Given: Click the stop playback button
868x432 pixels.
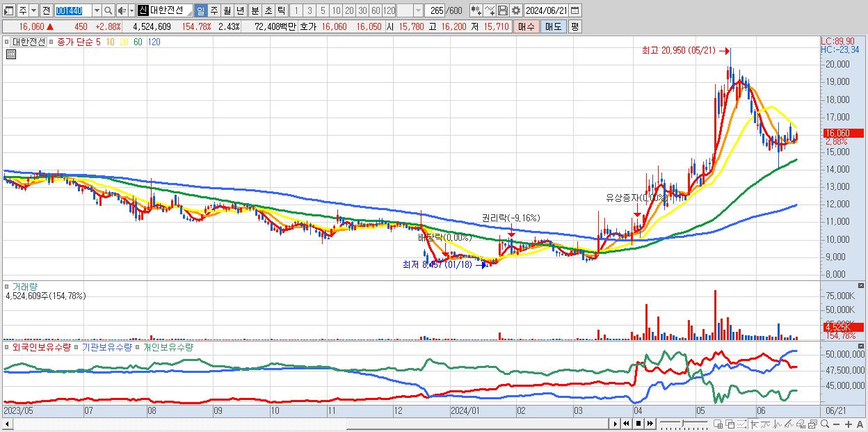Looking at the screenshot, I should (638, 424).
